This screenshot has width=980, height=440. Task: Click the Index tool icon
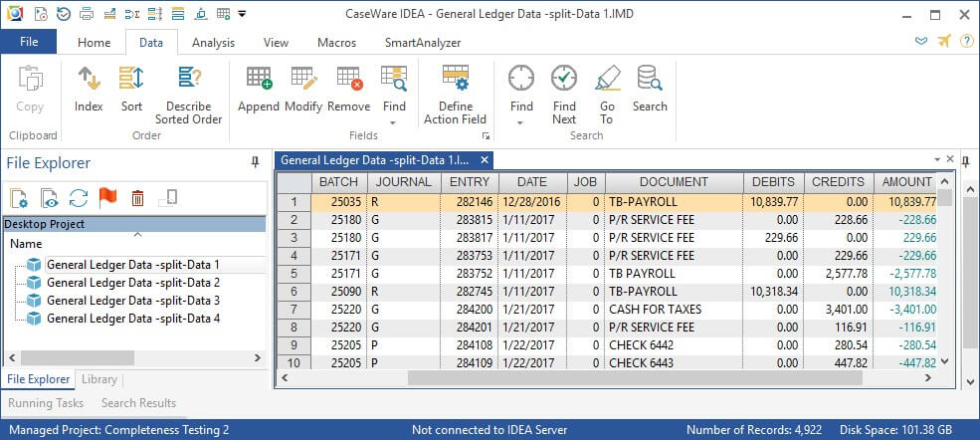pos(89,79)
